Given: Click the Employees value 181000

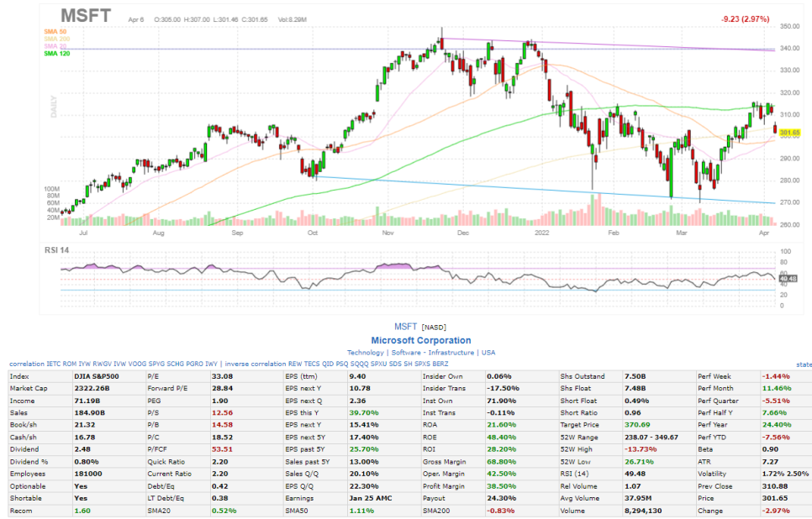Looking at the screenshot, I should pos(88,474).
